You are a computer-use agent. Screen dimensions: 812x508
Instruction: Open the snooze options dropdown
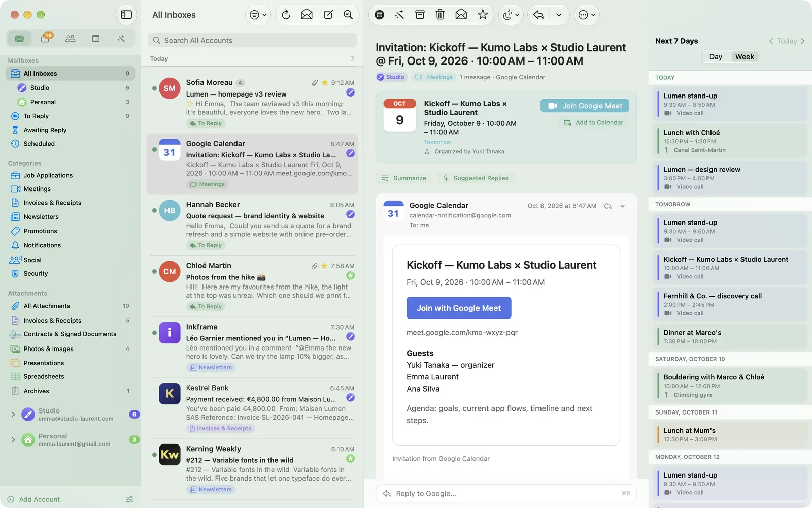[511, 15]
